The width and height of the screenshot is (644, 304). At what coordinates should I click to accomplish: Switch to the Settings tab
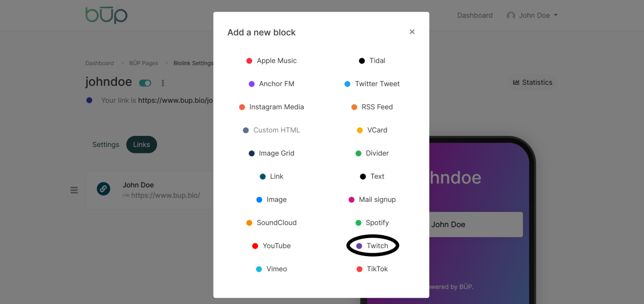click(x=105, y=145)
